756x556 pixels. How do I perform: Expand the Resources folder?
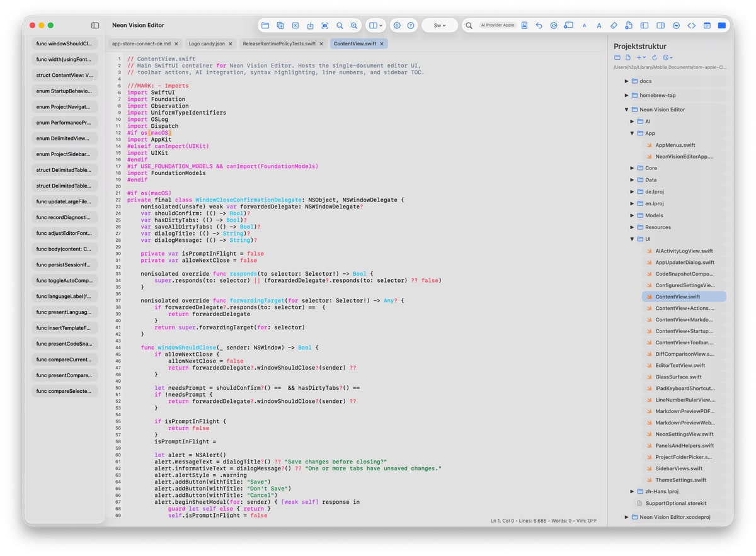[632, 227]
